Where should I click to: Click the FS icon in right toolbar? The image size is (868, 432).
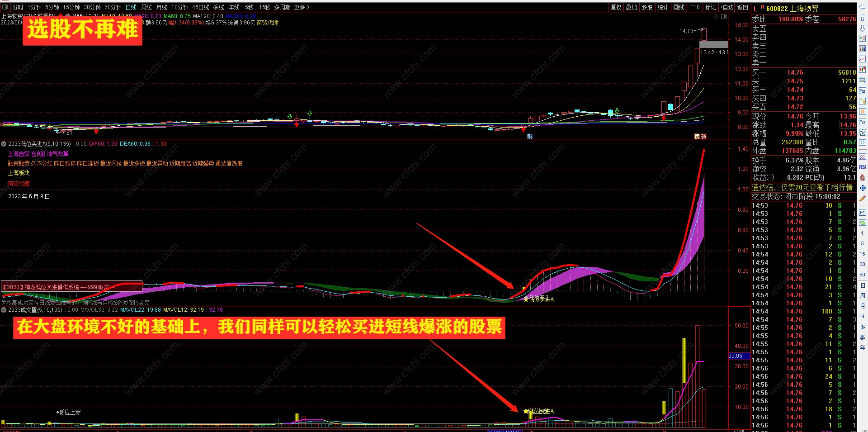862,212
